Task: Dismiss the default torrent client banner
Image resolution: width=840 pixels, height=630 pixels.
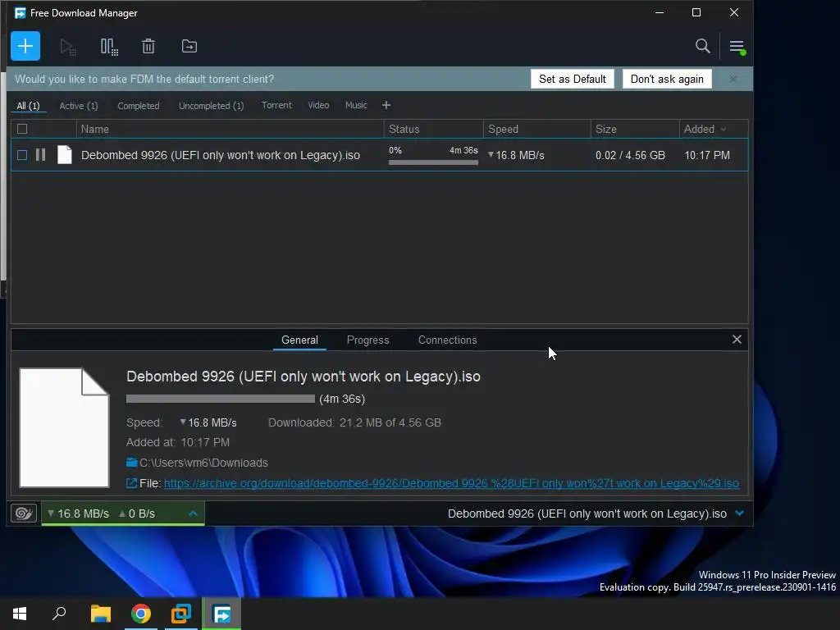Action: 733,79
